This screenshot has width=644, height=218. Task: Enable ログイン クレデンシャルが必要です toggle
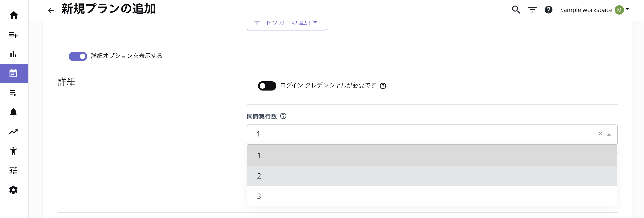(267, 86)
